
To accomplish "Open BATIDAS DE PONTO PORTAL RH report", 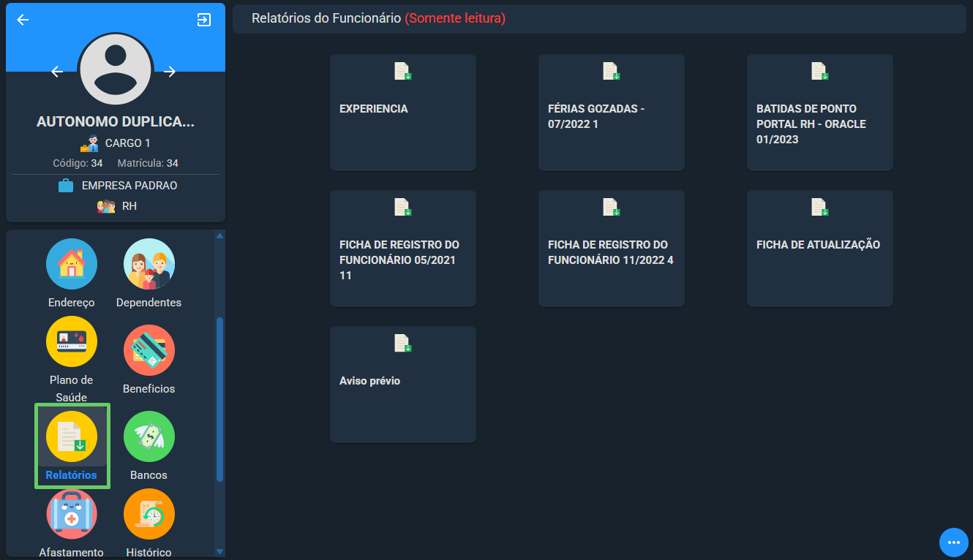I will pyautogui.click(x=811, y=124).
